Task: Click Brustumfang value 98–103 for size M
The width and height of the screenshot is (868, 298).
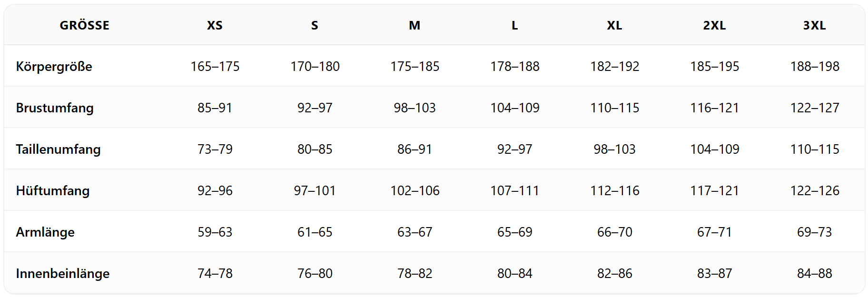Action: (x=414, y=108)
